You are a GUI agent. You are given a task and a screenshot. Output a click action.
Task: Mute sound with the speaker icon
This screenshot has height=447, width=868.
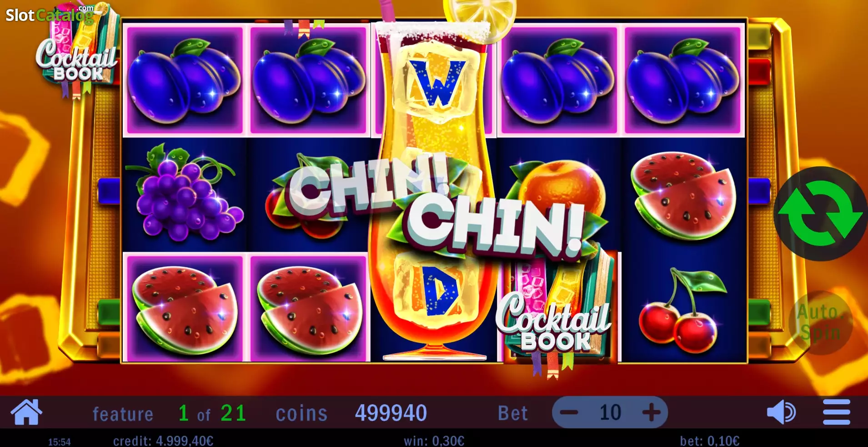[781, 412]
